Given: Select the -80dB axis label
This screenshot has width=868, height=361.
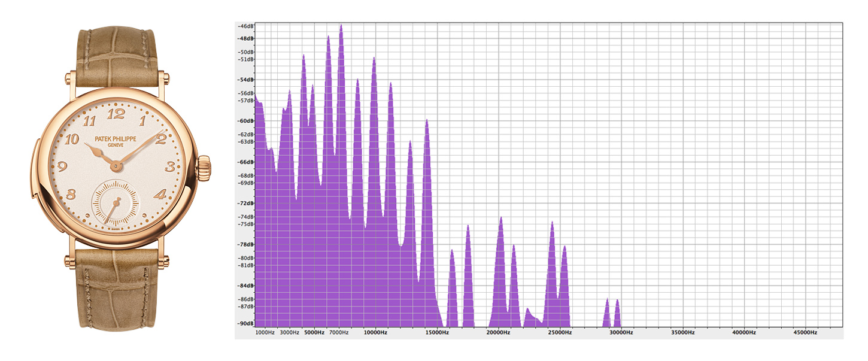Looking at the screenshot, I should point(245,258).
